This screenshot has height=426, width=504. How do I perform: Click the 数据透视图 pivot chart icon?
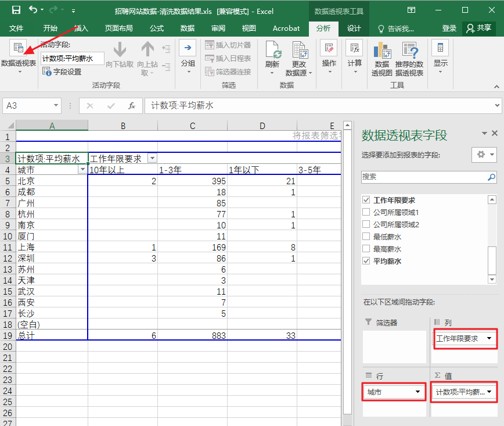[382, 50]
